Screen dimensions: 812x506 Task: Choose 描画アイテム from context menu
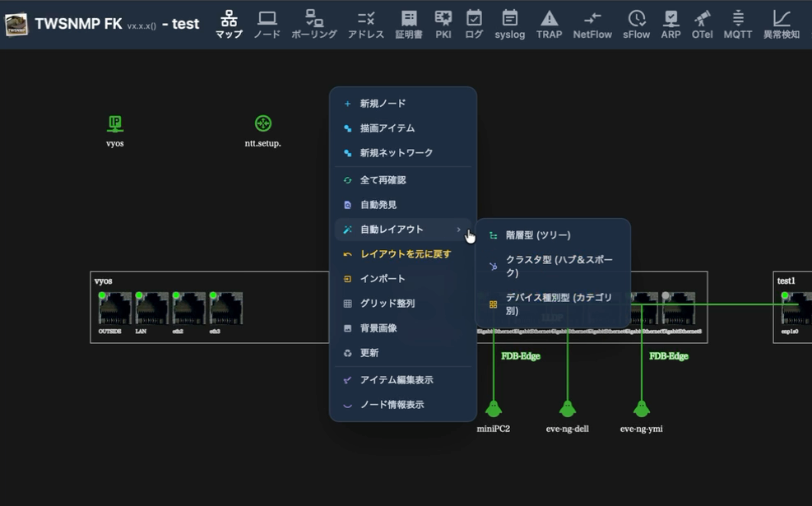pos(403,128)
